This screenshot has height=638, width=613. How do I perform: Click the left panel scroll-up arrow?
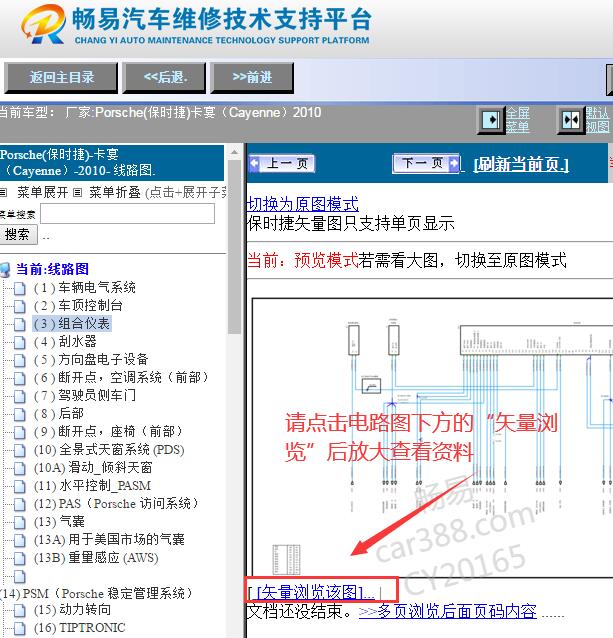click(234, 152)
